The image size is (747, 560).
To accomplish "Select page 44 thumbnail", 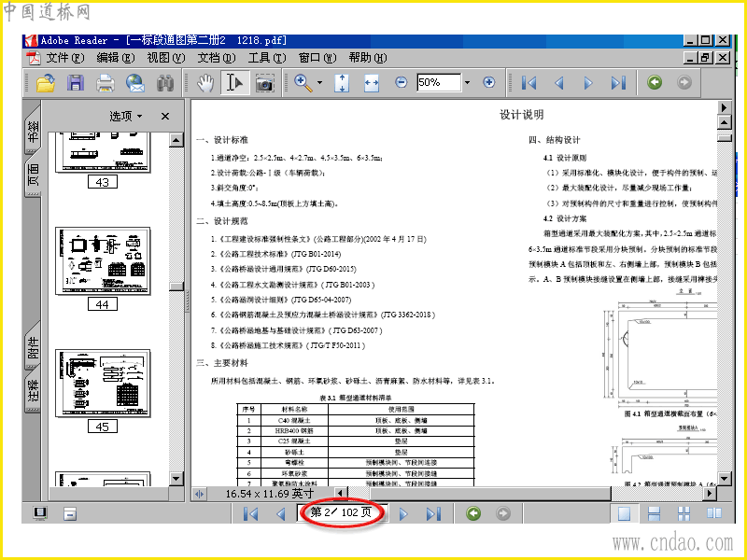I will (x=103, y=261).
